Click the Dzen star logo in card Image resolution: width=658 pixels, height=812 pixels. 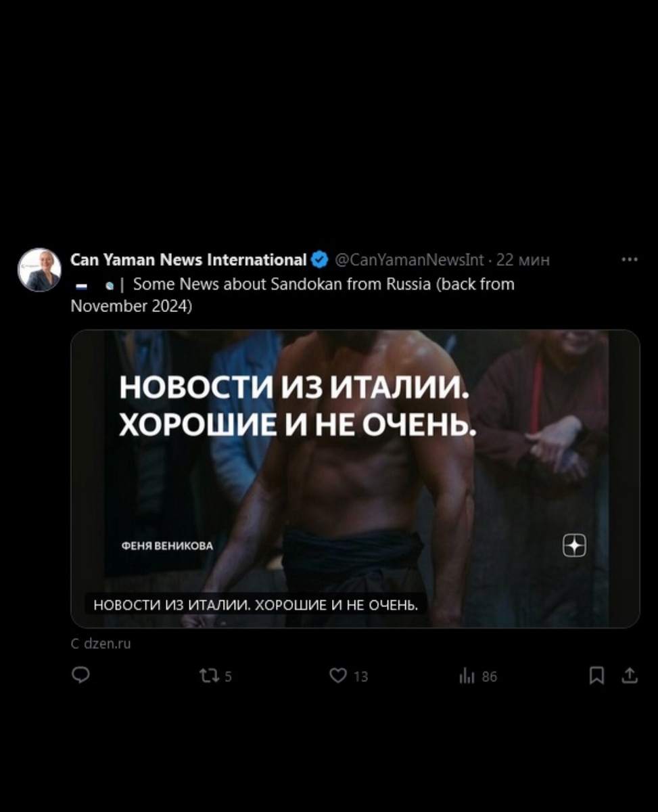click(574, 545)
